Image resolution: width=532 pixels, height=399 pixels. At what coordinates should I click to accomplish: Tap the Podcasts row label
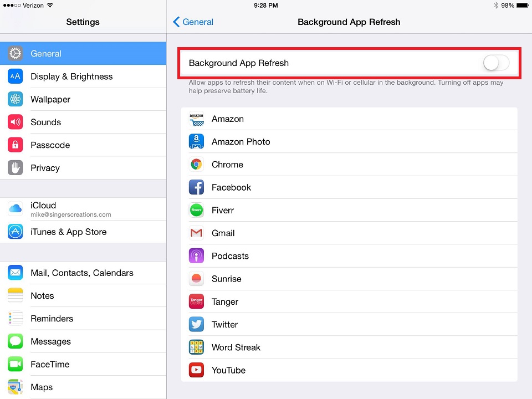pyautogui.click(x=230, y=256)
